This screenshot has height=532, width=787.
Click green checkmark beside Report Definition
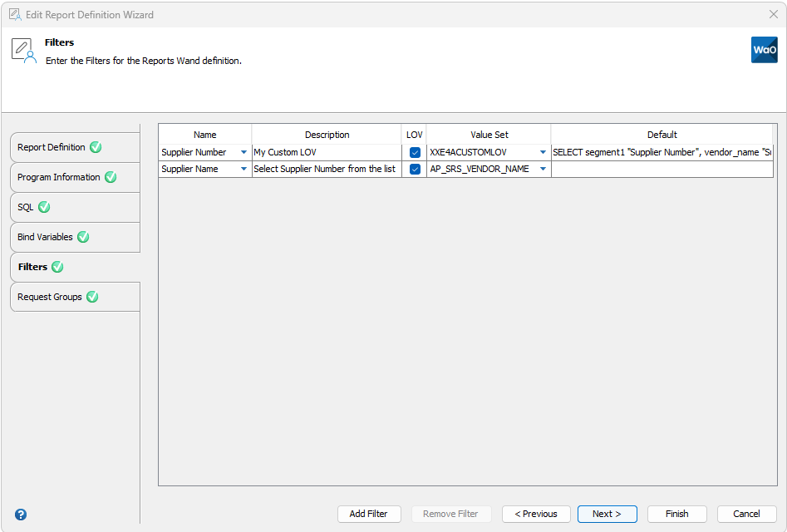(x=96, y=147)
